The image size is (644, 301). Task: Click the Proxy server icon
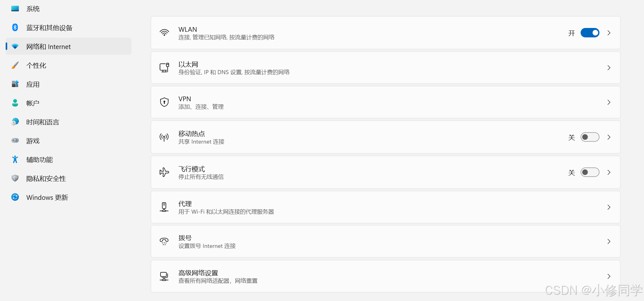164,207
